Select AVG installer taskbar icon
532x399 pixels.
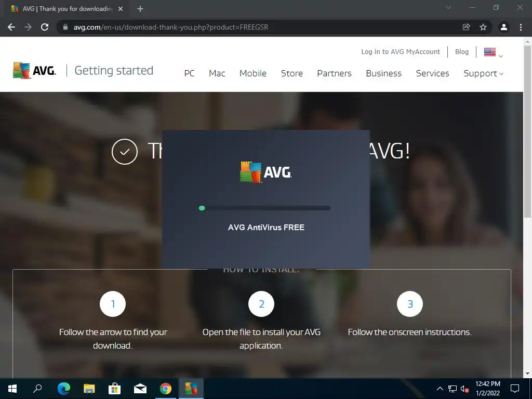(x=191, y=389)
